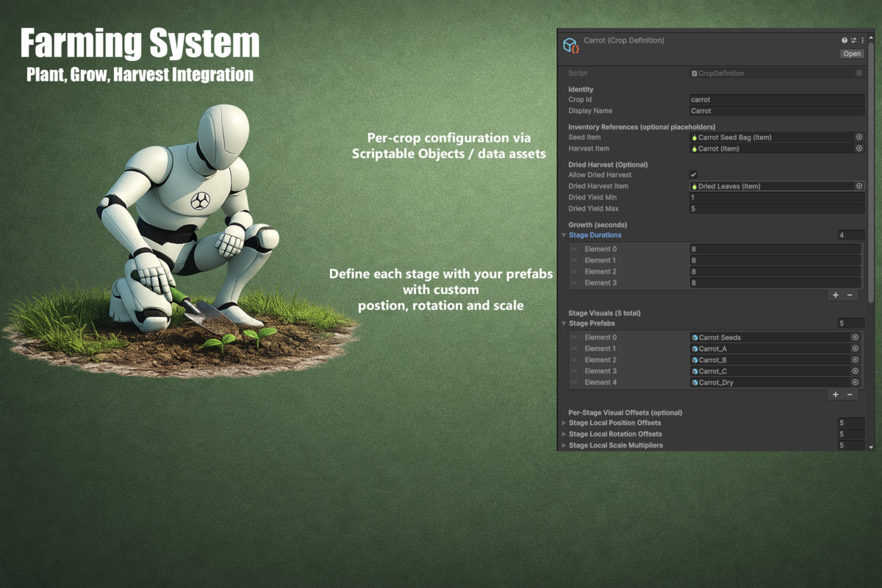The width and height of the screenshot is (882, 588).
Task: Collapse the Stage Durations list
Action: click(564, 235)
